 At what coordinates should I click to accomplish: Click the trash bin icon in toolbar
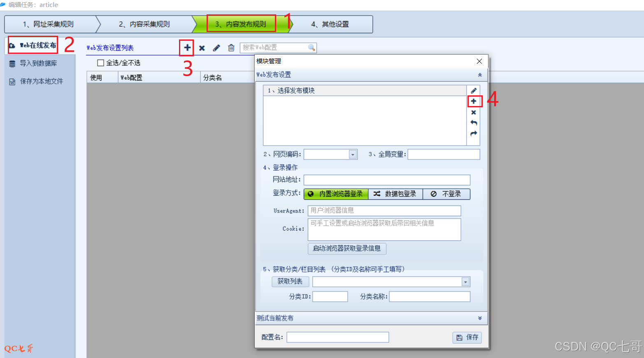(231, 48)
